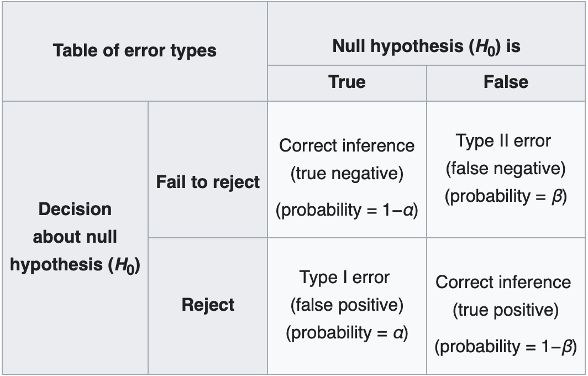Click the "probability = 1−β" line

[506, 347]
